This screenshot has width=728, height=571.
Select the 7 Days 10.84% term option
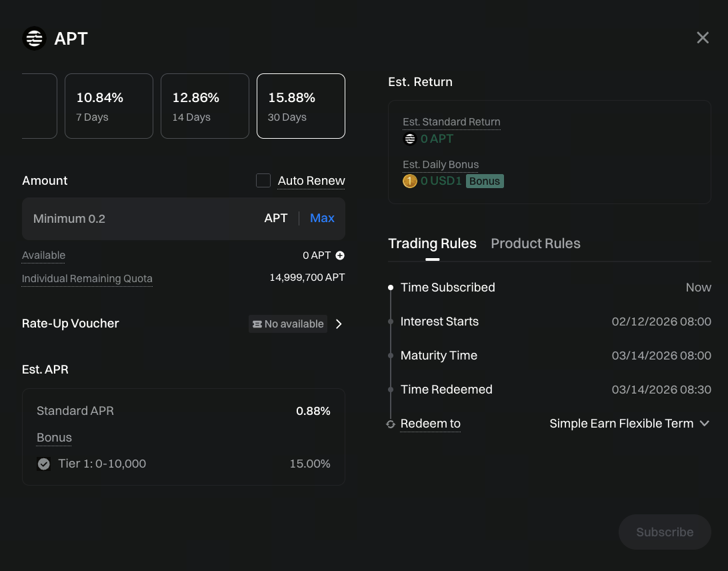click(x=109, y=106)
